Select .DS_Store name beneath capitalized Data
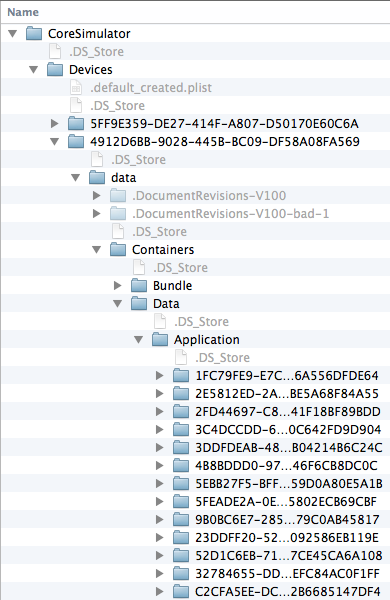The height and width of the screenshot is (600, 390). point(202,321)
